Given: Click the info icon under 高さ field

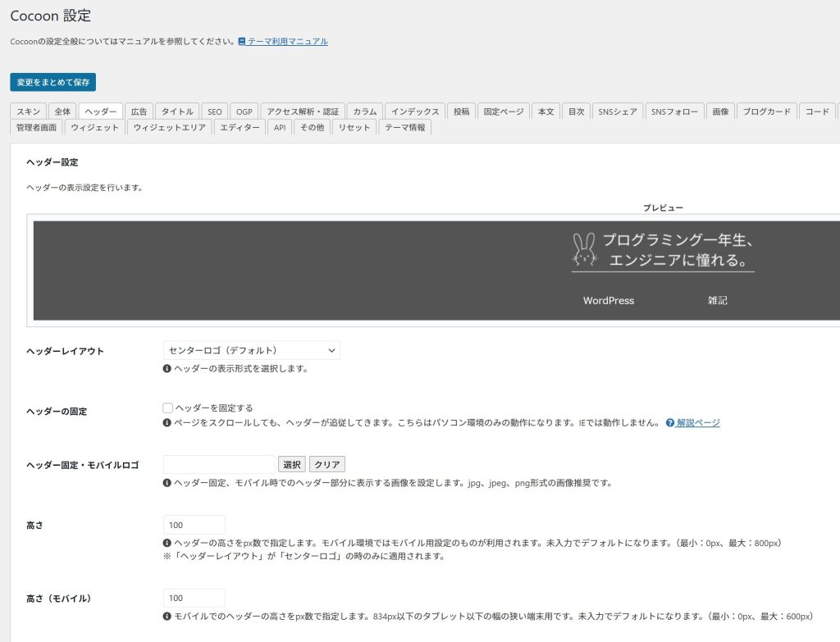Looking at the screenshot, I should [x=167, y=544].
